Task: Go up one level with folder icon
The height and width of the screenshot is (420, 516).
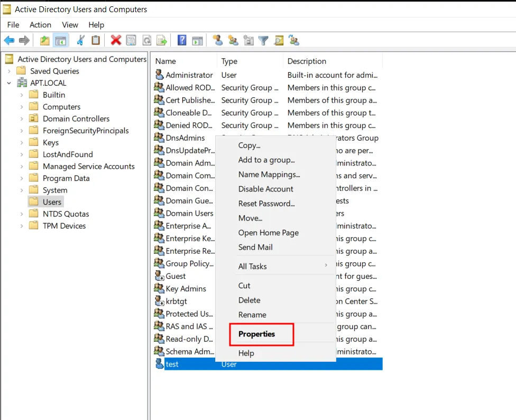Action: coord(45,41)
